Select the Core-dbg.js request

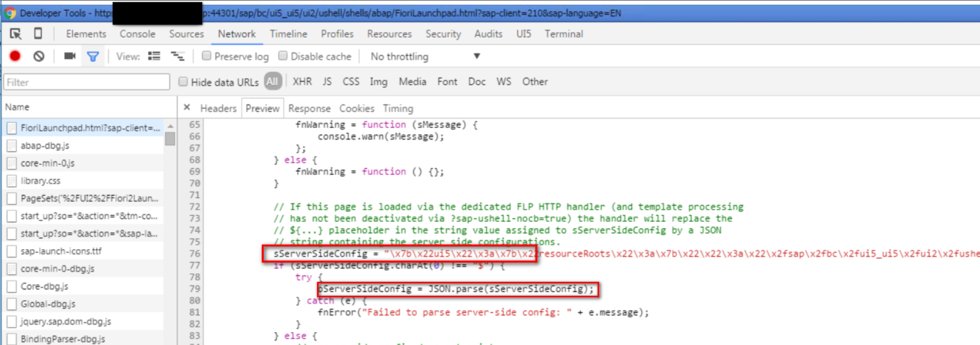point(84,287)
